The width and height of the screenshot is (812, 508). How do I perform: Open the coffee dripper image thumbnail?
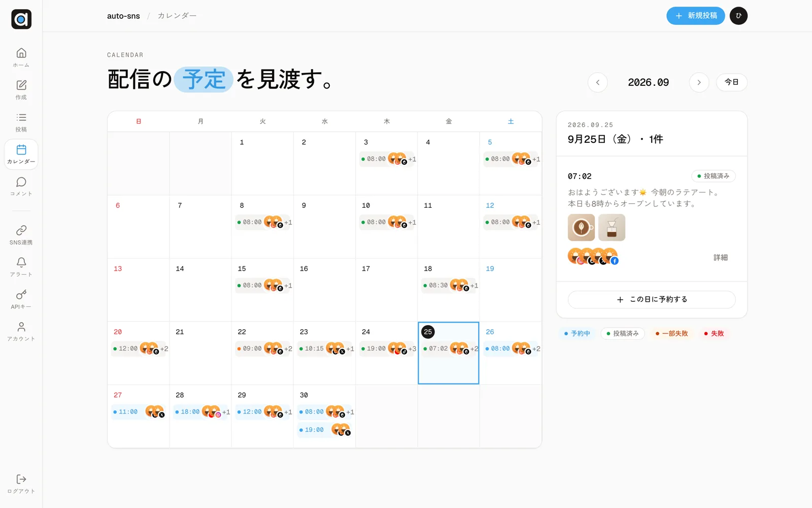pyautogui.click(x=612, y=228)
